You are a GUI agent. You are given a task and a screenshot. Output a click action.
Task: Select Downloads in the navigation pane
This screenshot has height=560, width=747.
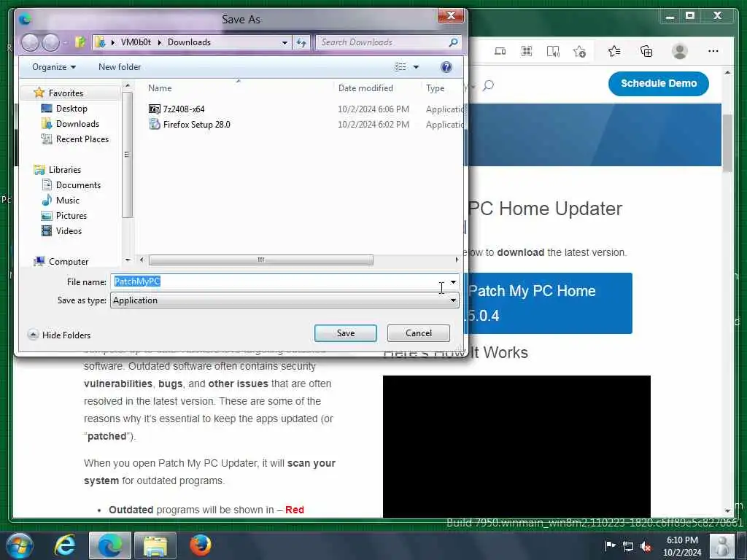click(77, 124)
